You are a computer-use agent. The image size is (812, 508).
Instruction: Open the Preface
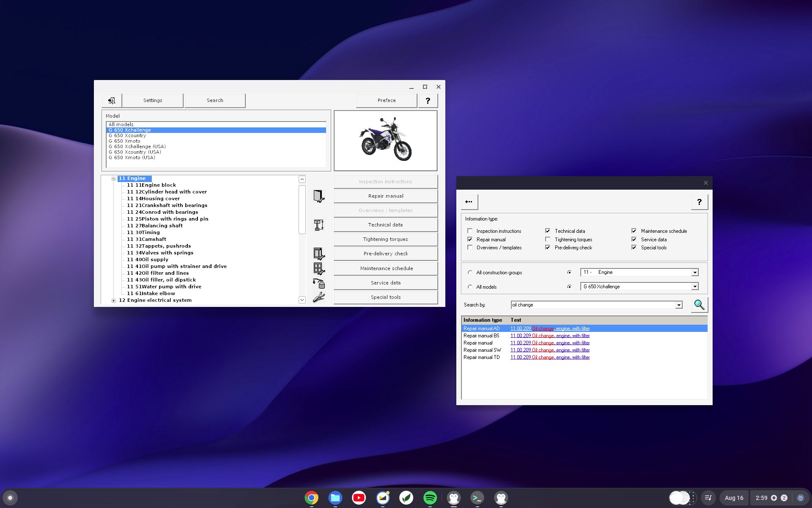tap(386, 100)
